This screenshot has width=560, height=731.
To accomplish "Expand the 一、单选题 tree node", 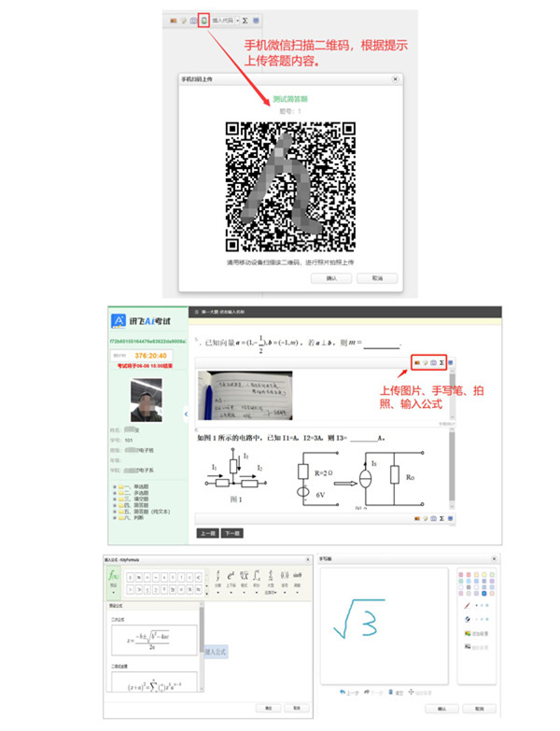I will (115, 487).
